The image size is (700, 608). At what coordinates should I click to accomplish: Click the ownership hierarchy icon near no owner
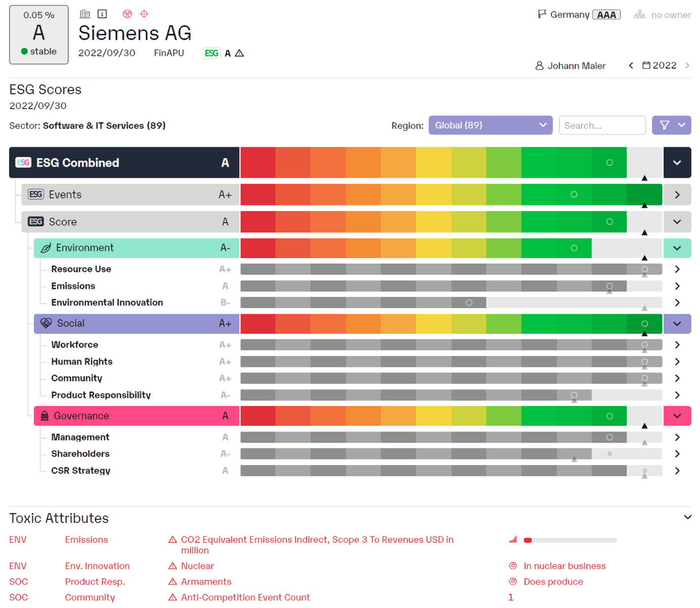(x=640, y=15)
